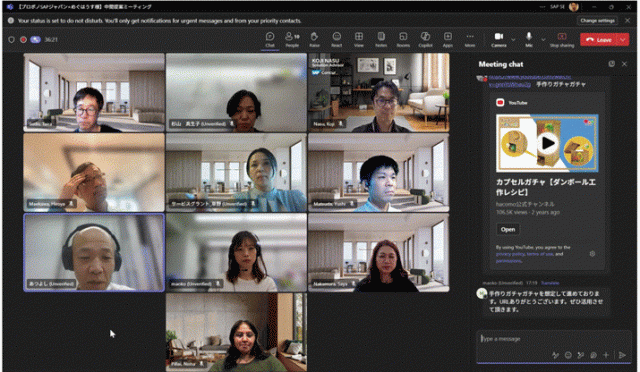
Task: Open the privacy policy link
Action: [x=510, y=254]
